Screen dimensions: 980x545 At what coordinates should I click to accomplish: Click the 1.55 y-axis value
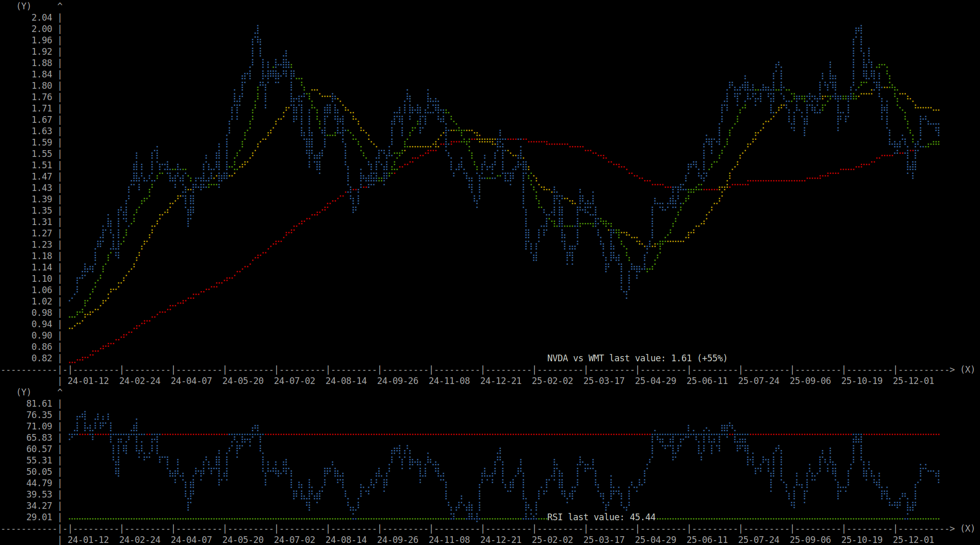point(42,154)
